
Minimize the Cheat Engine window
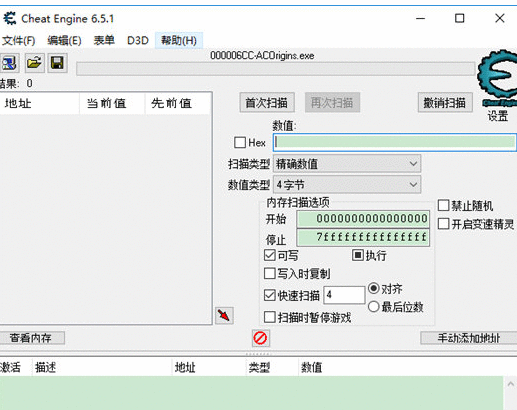point(421,18)
